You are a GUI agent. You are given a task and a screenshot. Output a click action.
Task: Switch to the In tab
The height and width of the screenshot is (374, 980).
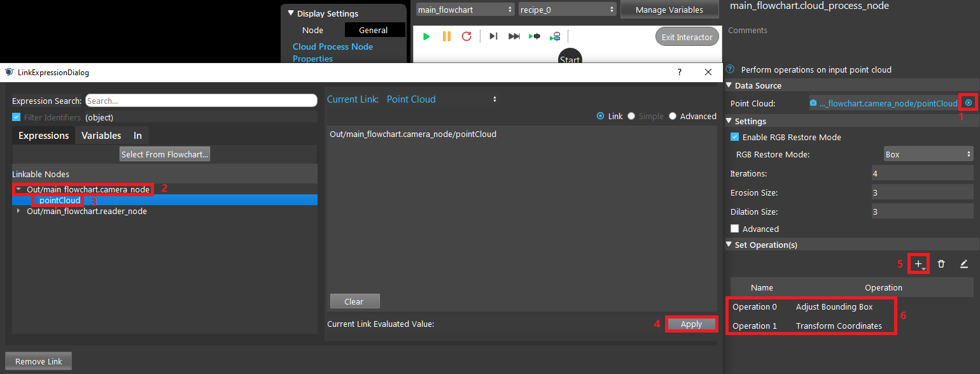coord(137,135)
